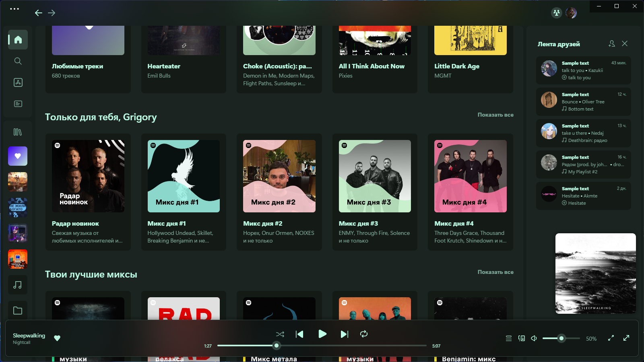This screenshot has height=362, width=644.
Task: Show all in Твои лучшие миксы section
Action: [x=495, y=272]
